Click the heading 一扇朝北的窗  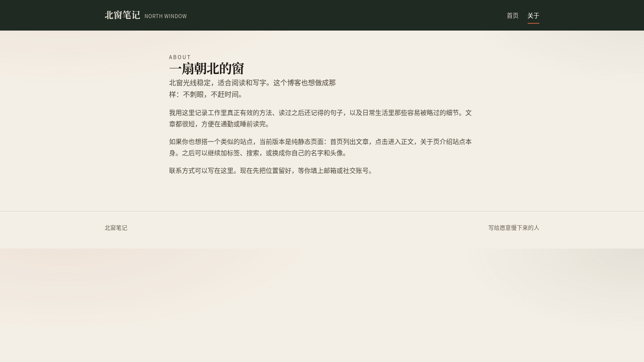point(206,69)
